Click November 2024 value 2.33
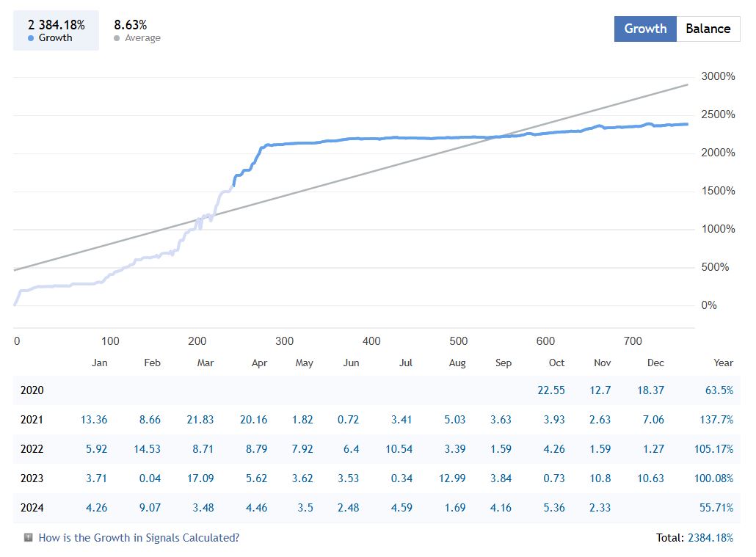This screenshot has width=756, height=557. 600,508
